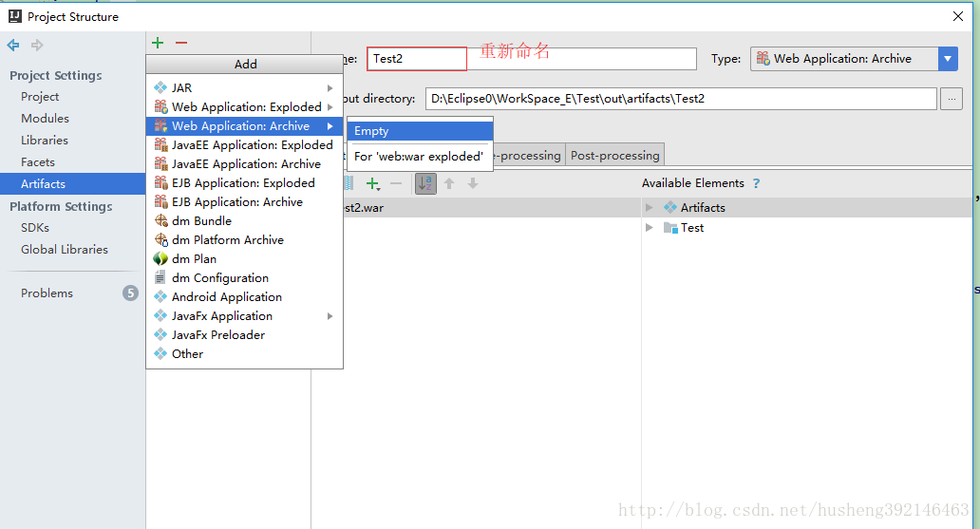Go forward with the right arrow icon
This screenshot has height=529, width=980.
point(37,45)
